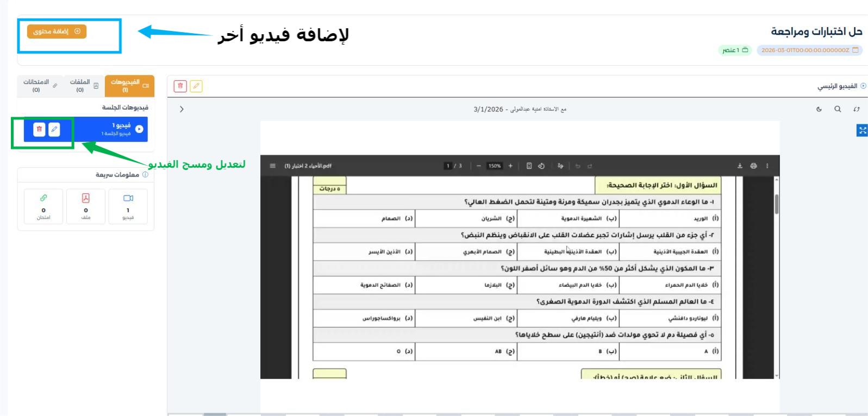Screen dimensions: 868x416
Task: Delete فيديو 1 using its trash icon
Action: click(x=39, y=129)
